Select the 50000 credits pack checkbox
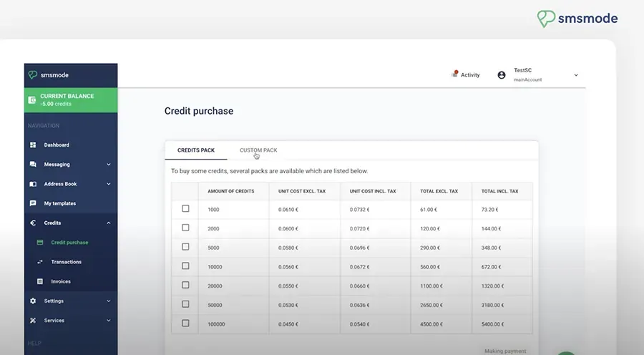Screen dimensions: 644x355 click(185, 304)
